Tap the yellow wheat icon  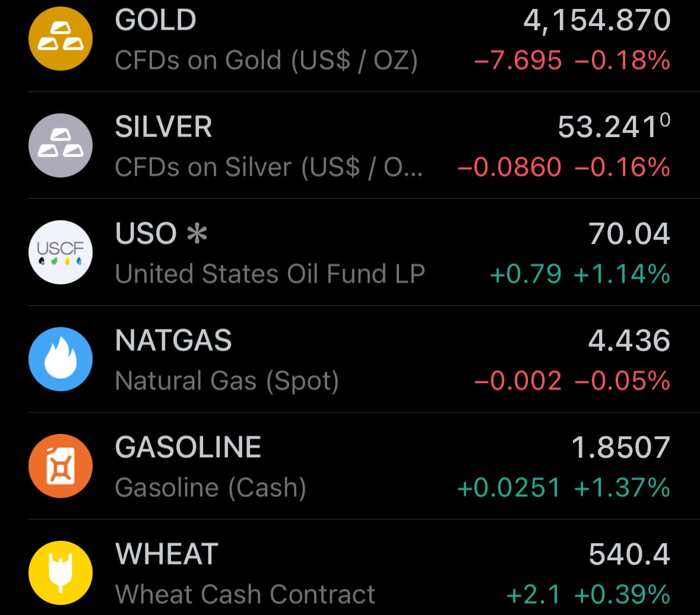point(60,572)
